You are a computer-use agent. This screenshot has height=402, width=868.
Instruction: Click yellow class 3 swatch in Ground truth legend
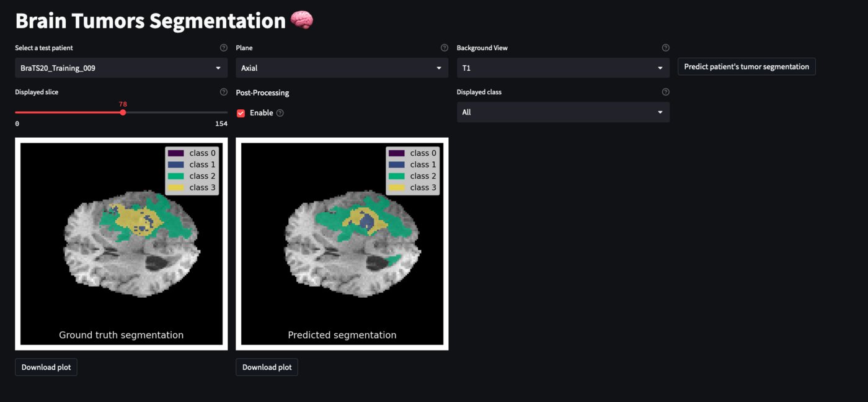176,187
